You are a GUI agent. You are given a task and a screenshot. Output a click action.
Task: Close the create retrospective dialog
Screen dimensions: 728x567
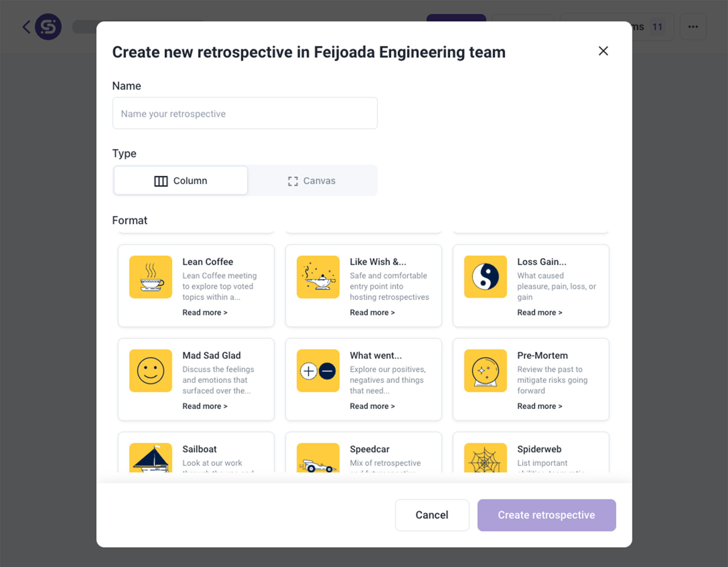tap(603, 51)
